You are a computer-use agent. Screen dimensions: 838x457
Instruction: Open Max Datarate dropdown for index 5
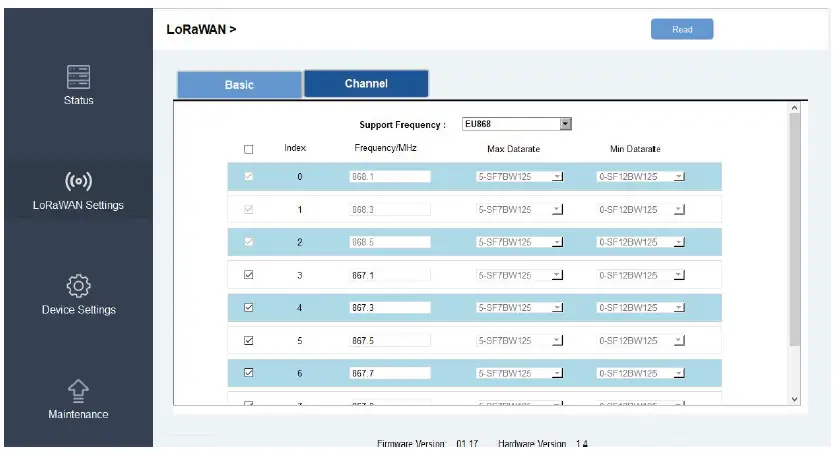[519, 340]
